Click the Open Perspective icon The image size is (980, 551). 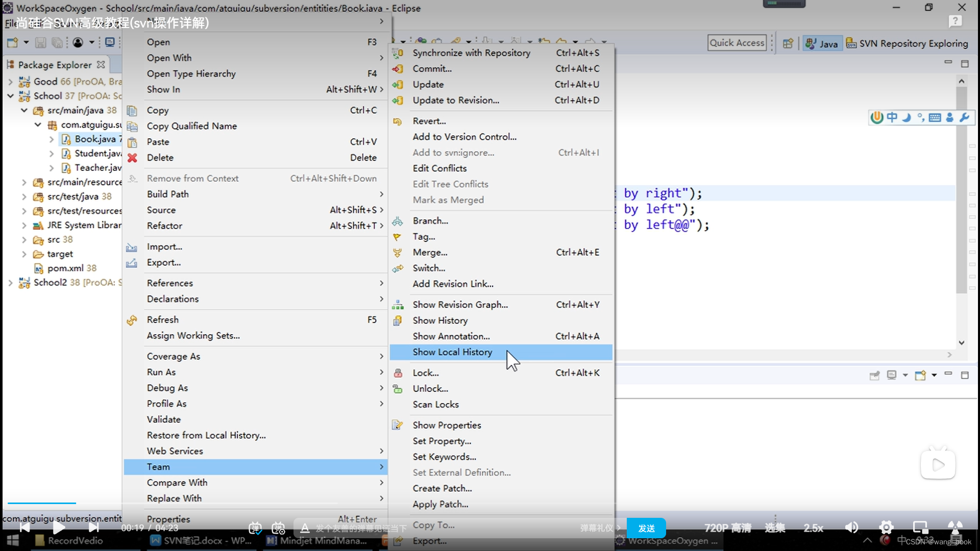[788, 43]
